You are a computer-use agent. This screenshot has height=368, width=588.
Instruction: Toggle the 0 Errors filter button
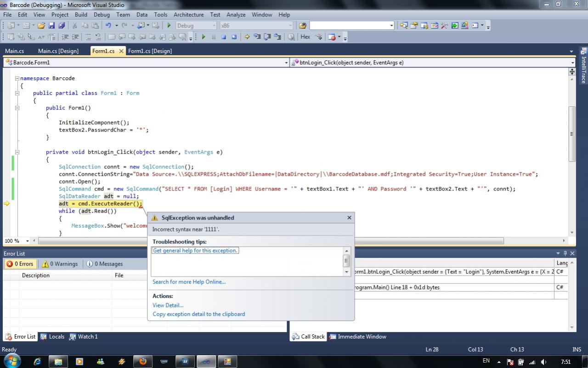(x=20, y=264)
